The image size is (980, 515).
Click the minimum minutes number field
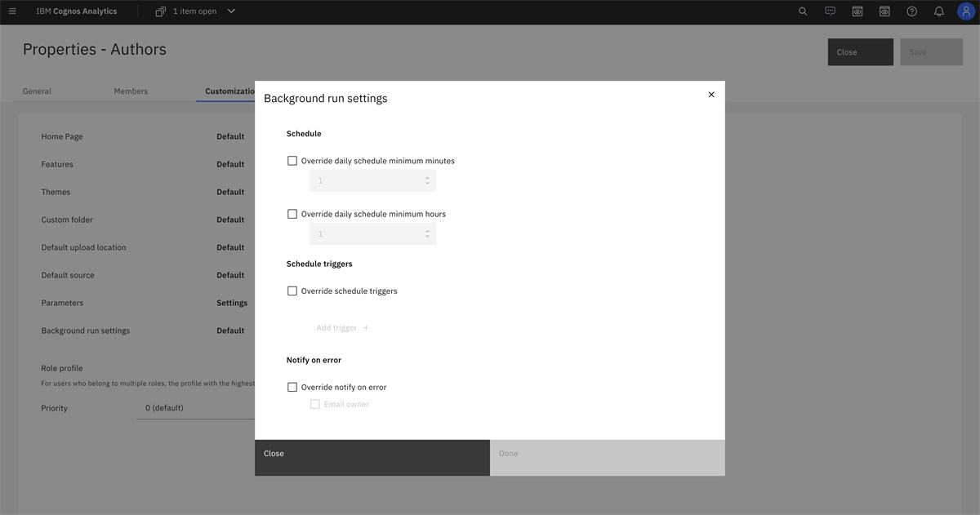tap(372, 180)
